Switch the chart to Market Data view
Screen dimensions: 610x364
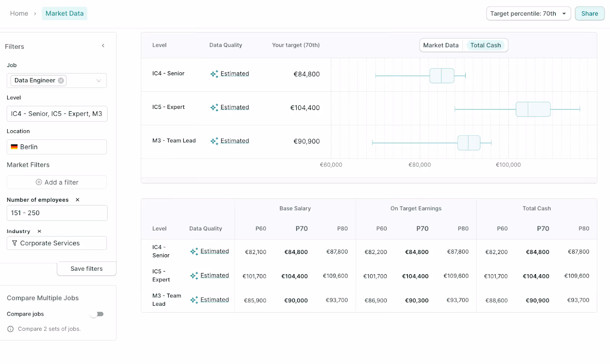coord(441,45)
